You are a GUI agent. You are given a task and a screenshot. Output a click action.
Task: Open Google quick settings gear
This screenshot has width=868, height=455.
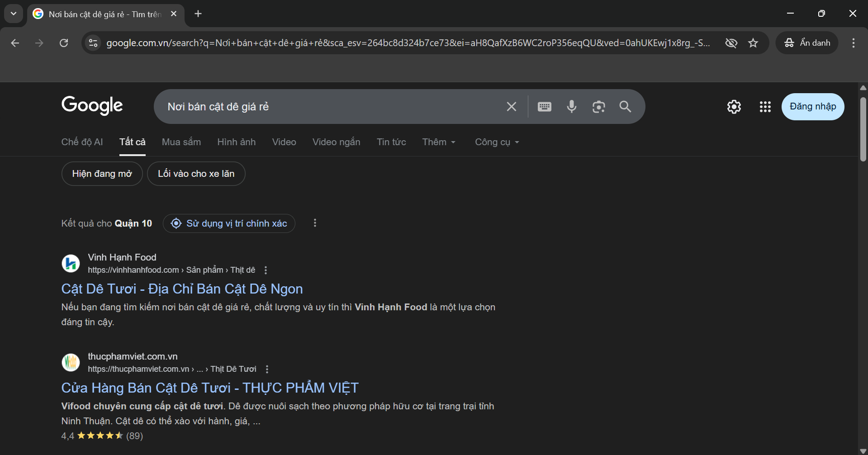point(734,107)
